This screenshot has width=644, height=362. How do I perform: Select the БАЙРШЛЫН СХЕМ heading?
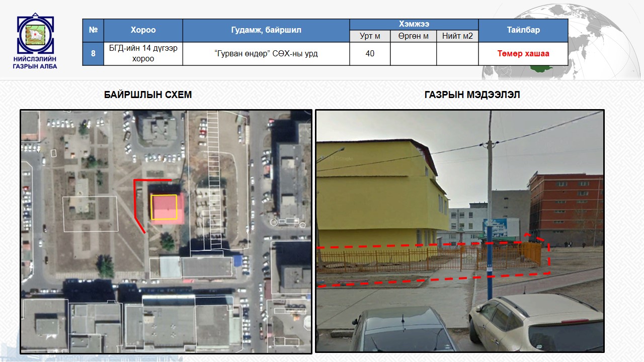click(x=148, y=95)
